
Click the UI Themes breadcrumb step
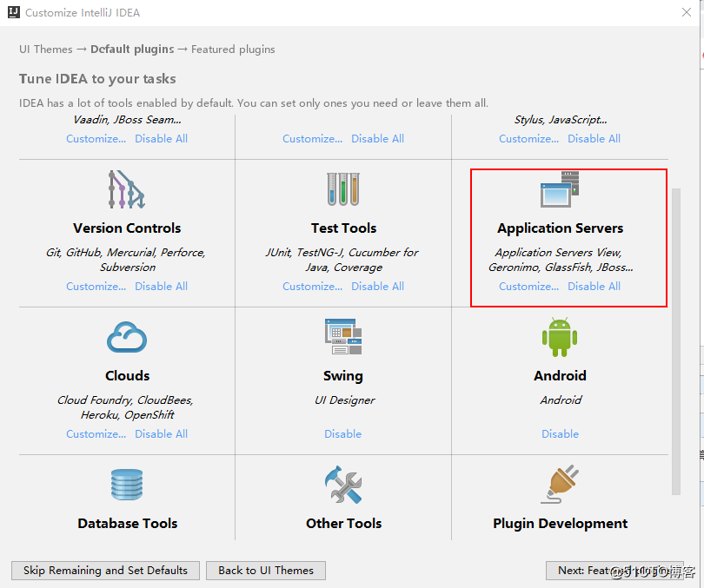[46, 49]
